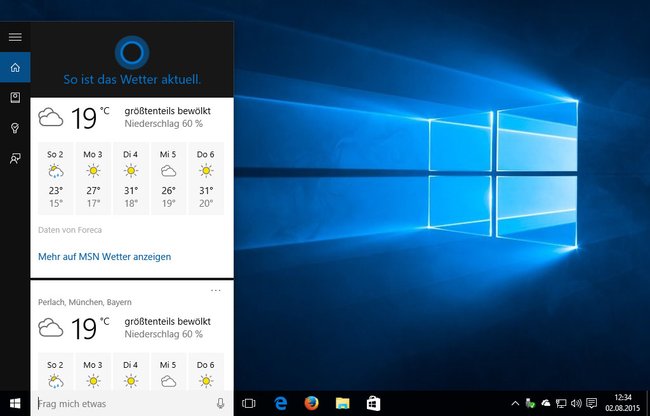This screenshot has width=650, height=416.
Task: Open Cortana Notebook sidebar icon
Action: coord(15,97)
